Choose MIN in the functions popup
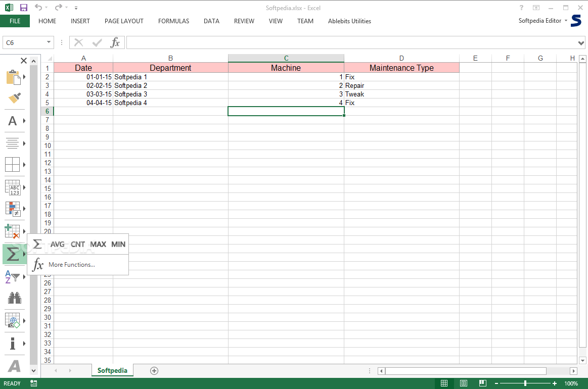The height and width of the screenshot is (389, 588). 118,245
